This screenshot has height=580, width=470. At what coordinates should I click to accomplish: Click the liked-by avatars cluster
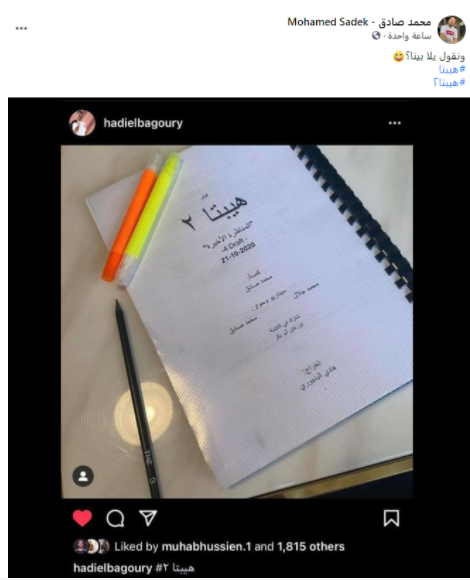click(x=91, y=546)
